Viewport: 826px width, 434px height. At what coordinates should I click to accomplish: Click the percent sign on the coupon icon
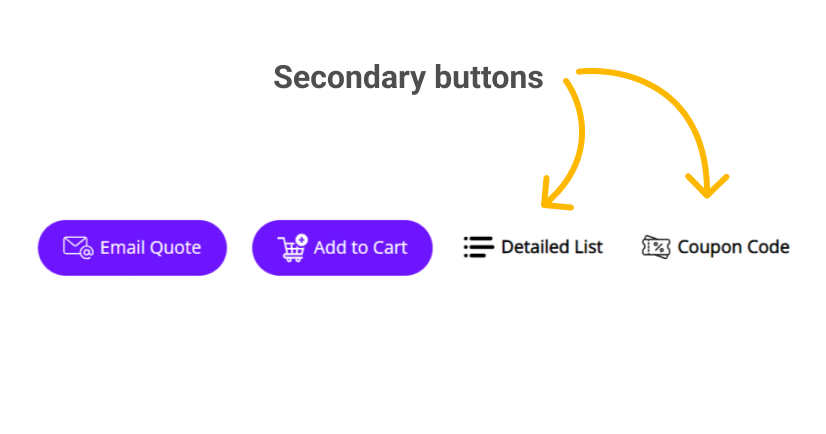[658, 246]
